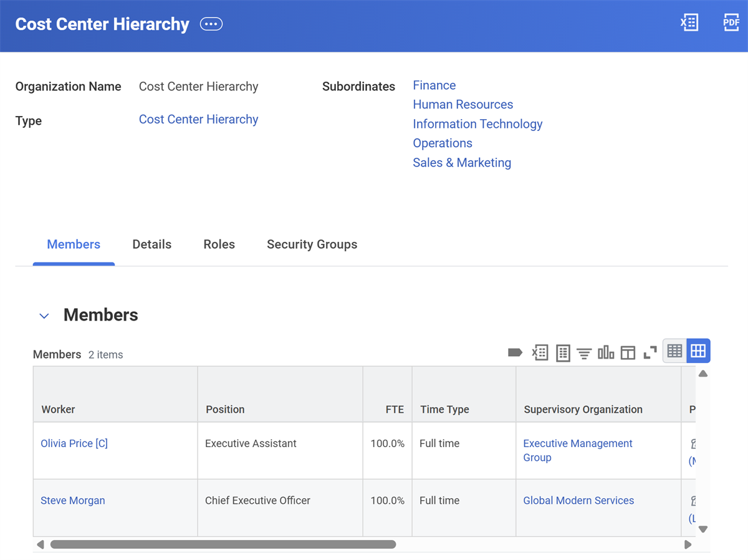The height and width of the screenshot is (560, 748).
Task: Select the Full time cell for Steve Morgan
Action: (464, 508)
